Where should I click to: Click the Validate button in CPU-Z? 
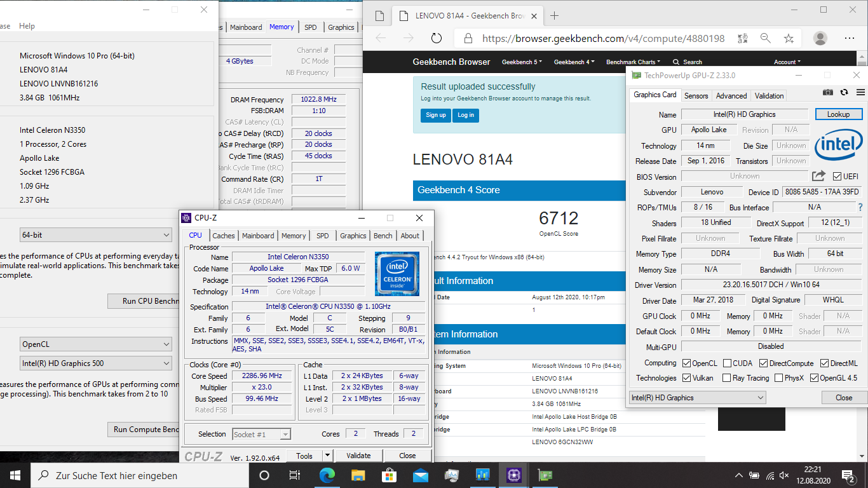click(358, 456)
